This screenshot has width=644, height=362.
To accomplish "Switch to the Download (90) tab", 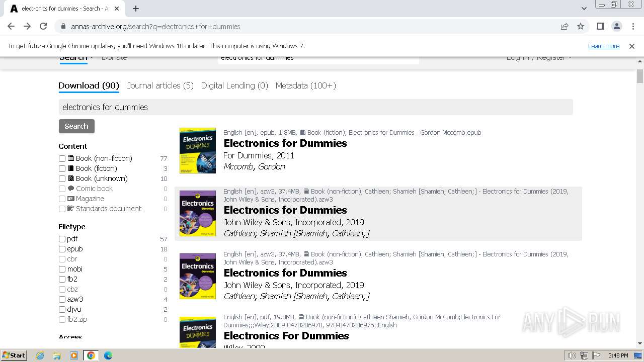I will pyautogui.click(x=89, y=85).
